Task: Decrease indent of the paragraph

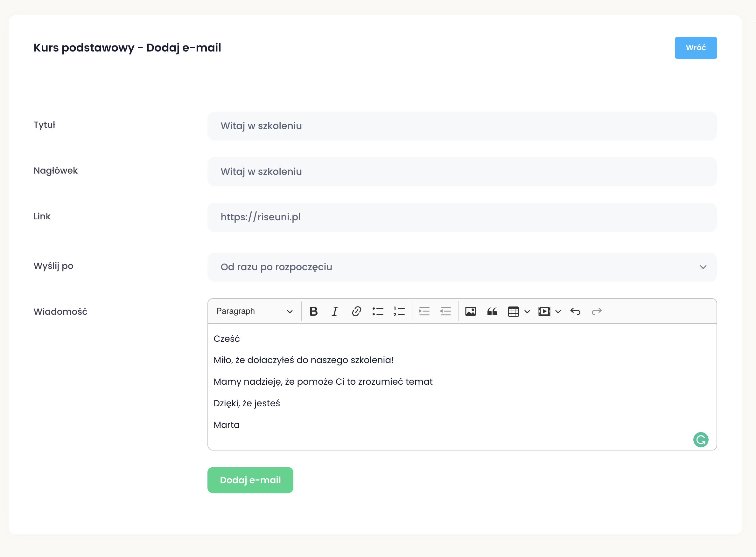Action: click(445, 311)
